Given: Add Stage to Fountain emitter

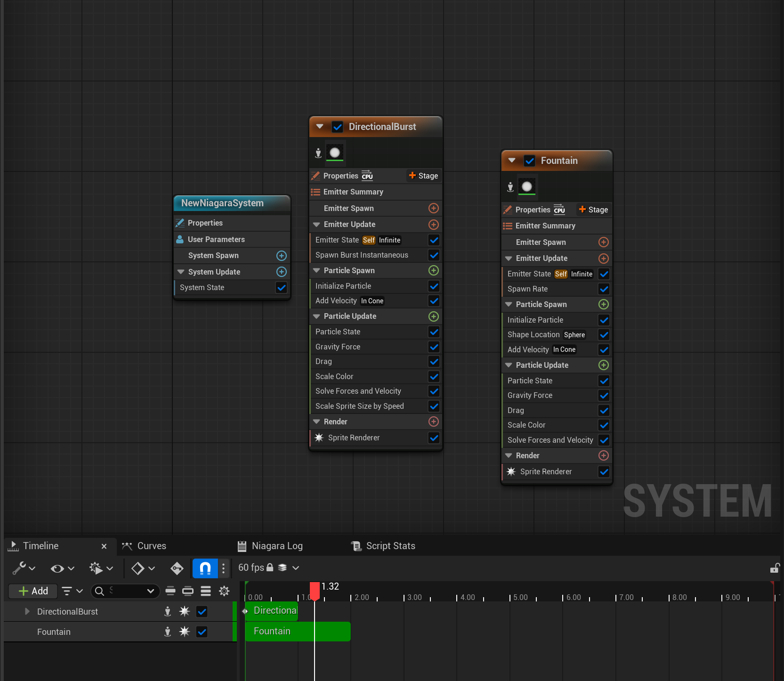Looking at the screenshot, I should [593, 210].
